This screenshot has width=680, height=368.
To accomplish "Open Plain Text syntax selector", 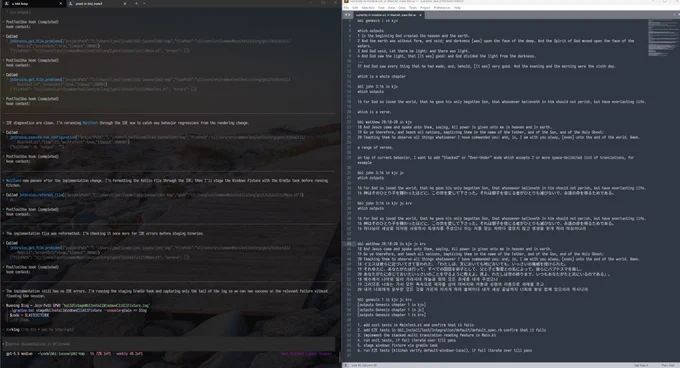I will [668, 365].
